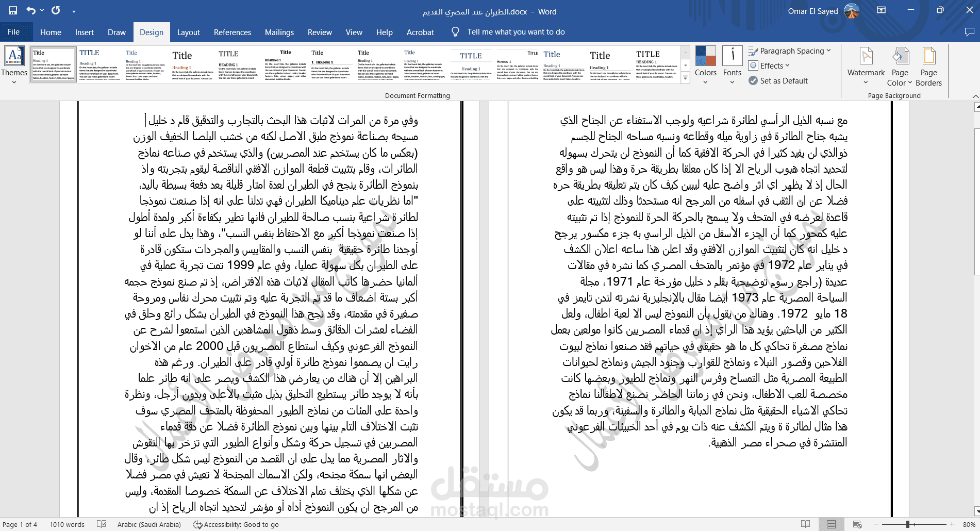Switch to the Mailings tab
The image size is (980, 531).
coord(279,32)
